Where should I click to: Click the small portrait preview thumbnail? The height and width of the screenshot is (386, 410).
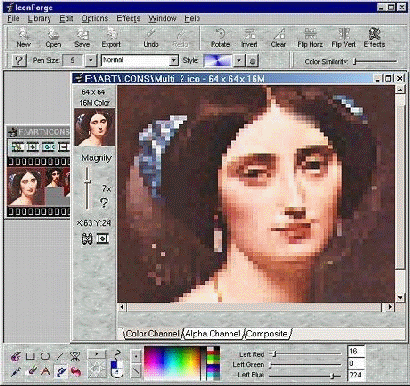94,127
